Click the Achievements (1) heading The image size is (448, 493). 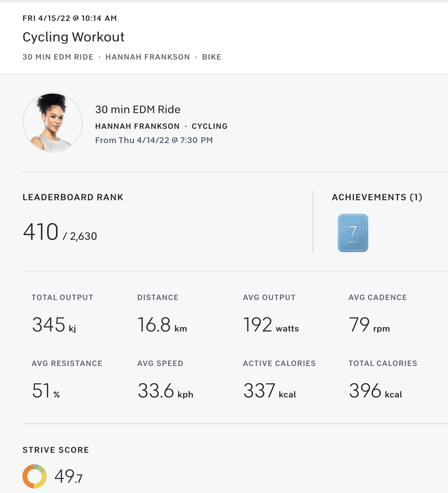pyautogui.click(x=377, y=197)
